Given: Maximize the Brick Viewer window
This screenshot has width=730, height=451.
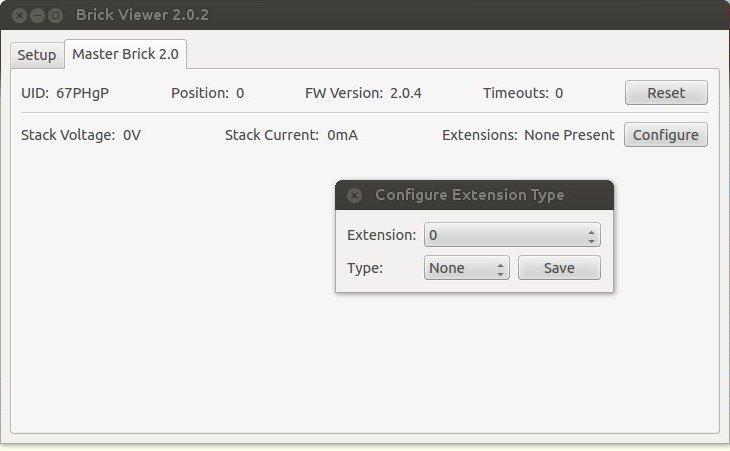Looking at the screenshot, I should point(56,16).
